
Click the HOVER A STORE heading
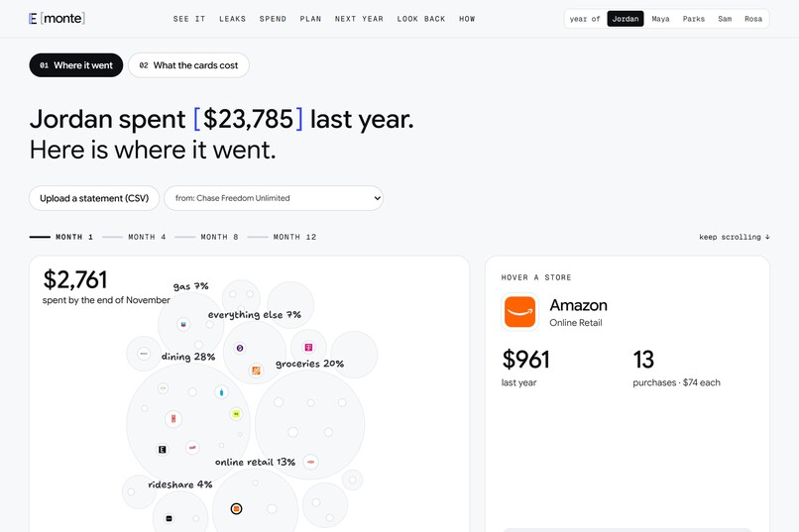(536, 277)
